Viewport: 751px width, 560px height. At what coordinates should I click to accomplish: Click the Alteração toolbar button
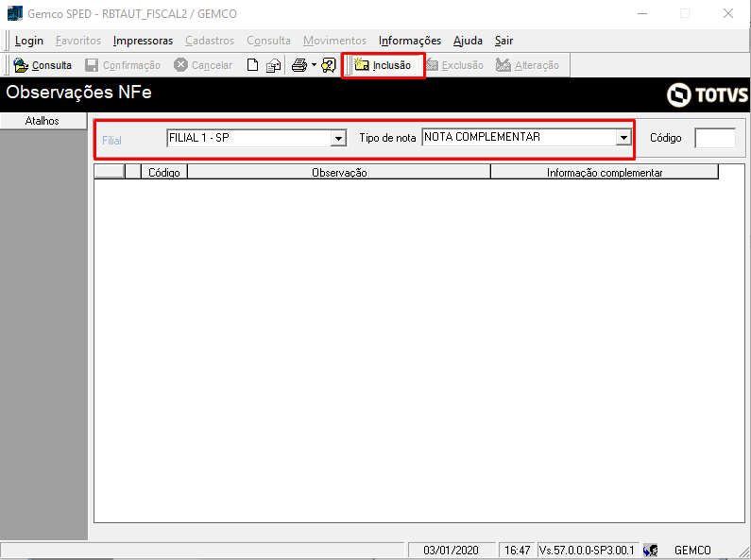pos(527,65)
